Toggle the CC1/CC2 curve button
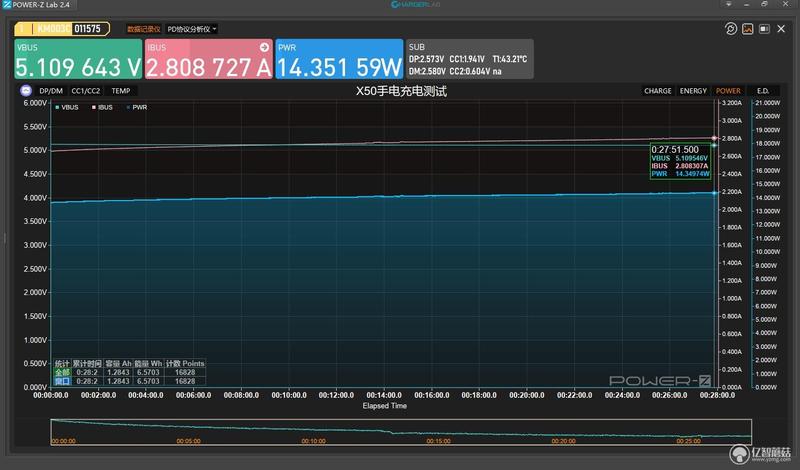The width and height of the screenshot is (800, 470). (x=86, y=91)
